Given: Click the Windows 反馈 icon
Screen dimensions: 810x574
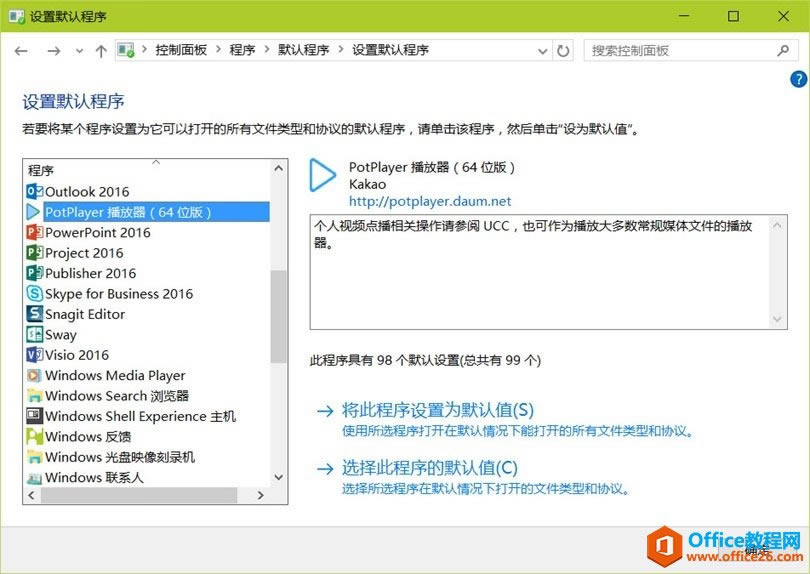Looking at the screenshot, I should (34, 436).
